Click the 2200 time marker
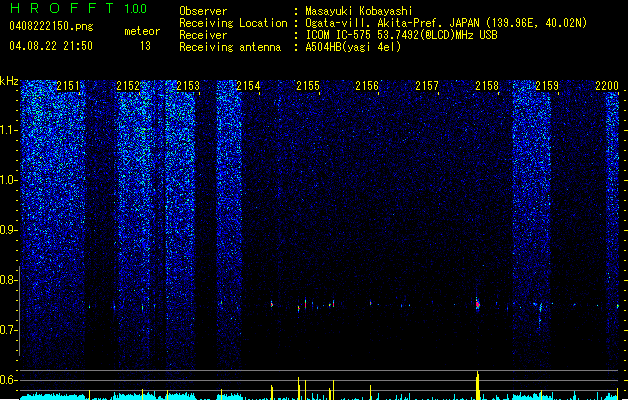 607,86
